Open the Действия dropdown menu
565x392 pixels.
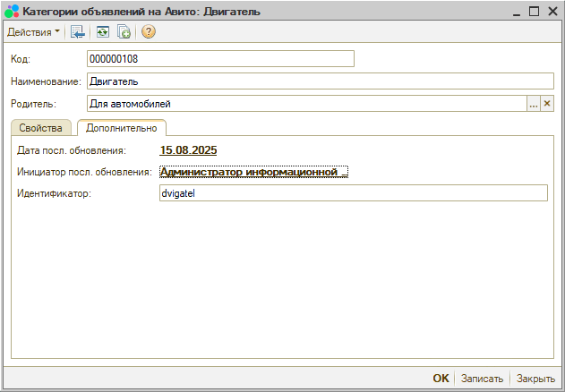(x=34, y=32)
